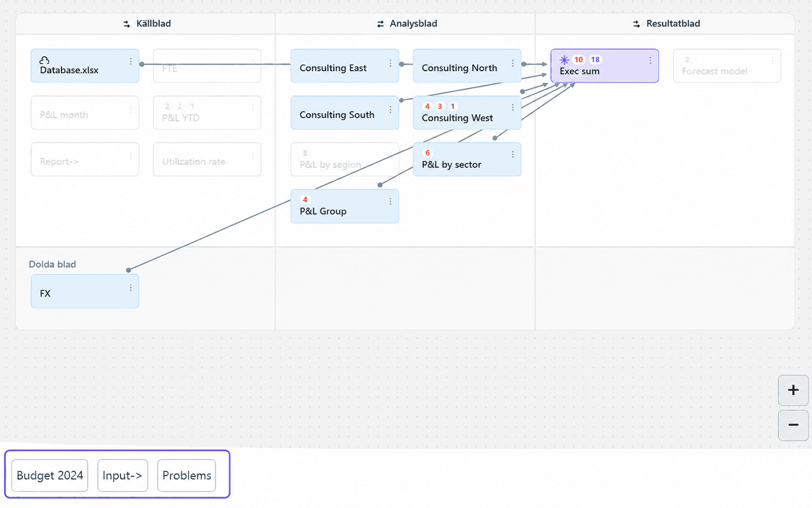Click the red 6 badge on P&L by sector

[x=428, y=153]
